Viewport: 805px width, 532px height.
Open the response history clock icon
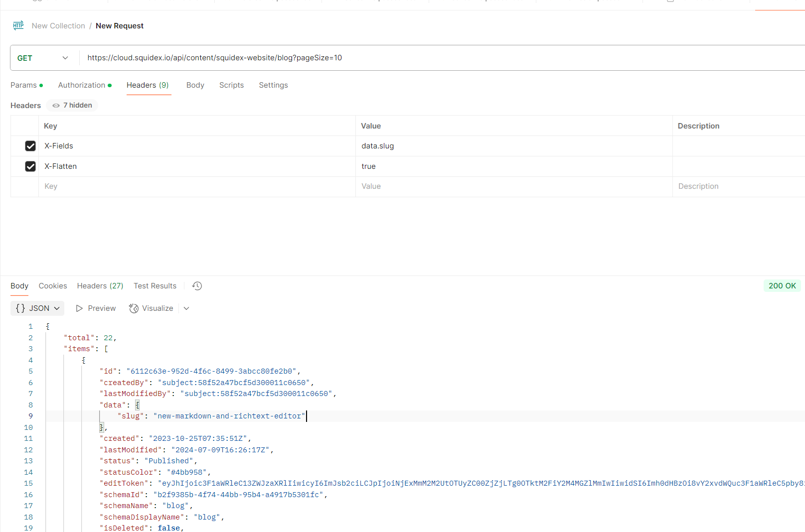click(x=197, y=286)
